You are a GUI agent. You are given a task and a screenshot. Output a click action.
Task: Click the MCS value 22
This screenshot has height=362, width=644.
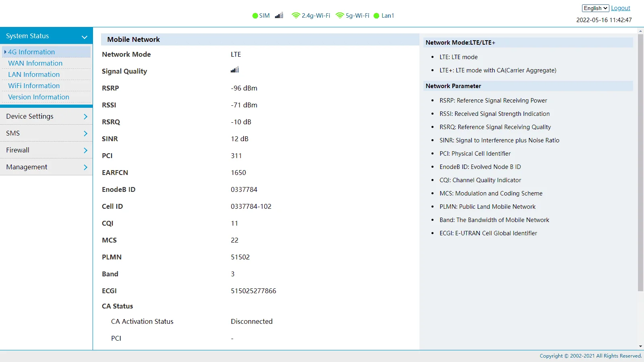pos(235,240)
